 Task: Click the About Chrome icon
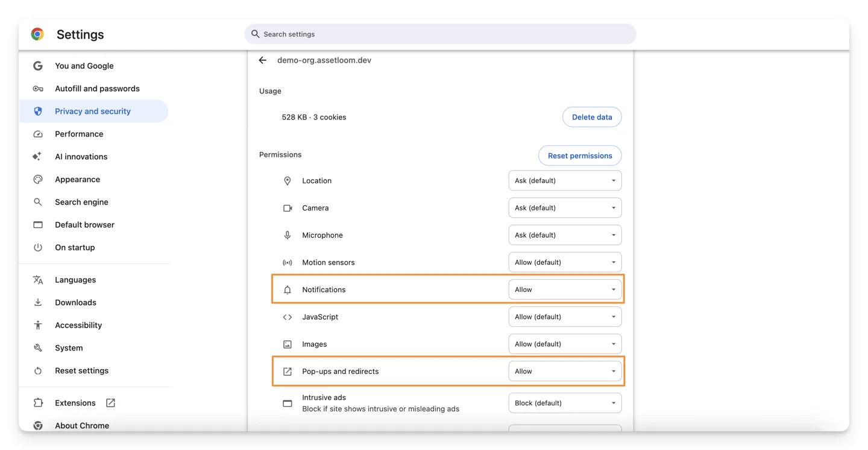coord(38,426)
